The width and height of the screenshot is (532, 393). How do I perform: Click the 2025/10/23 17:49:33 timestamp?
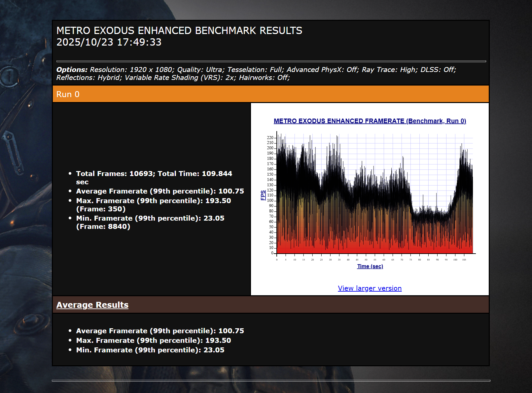pos(109,42)
